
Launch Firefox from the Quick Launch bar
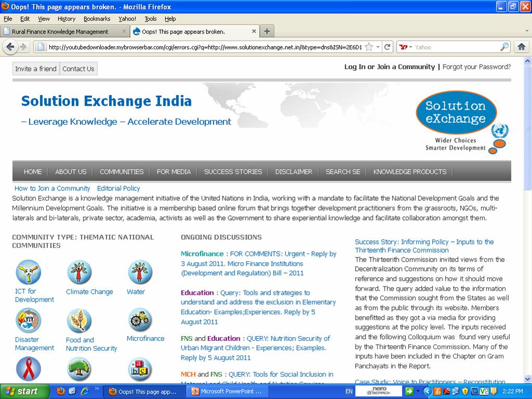tap(60, 391)
